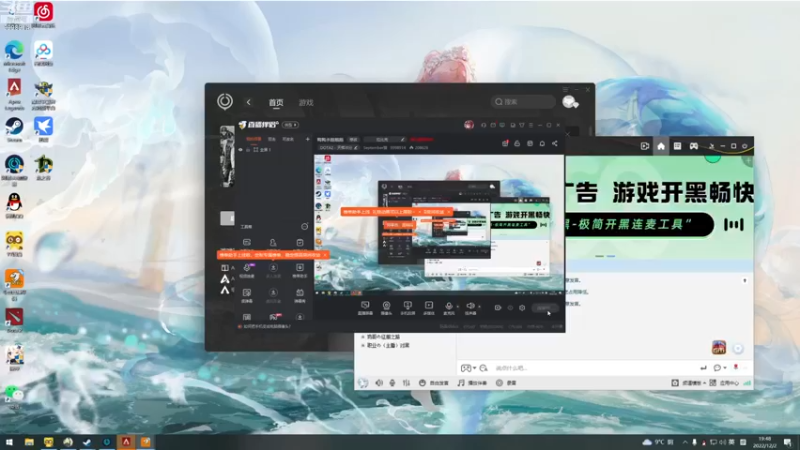Open Steam desktop icon
This screenshot has height=450, width=800.
14,130
